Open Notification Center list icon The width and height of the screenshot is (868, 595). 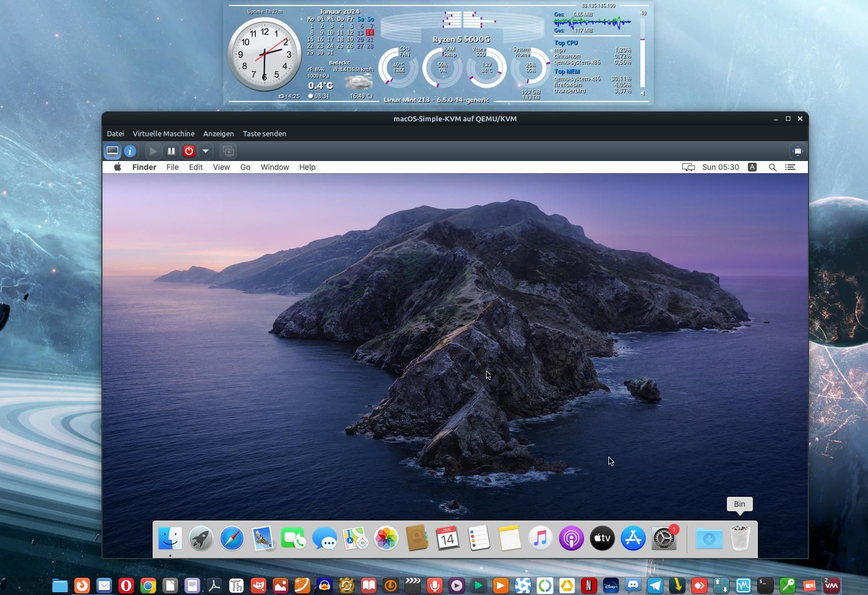pyautogui.click(x=790, y=167)
